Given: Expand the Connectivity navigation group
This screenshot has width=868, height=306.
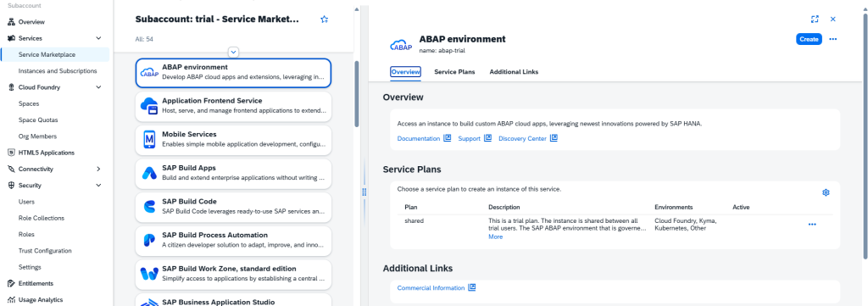Looking at the screenshot, I should coord(98,169).
